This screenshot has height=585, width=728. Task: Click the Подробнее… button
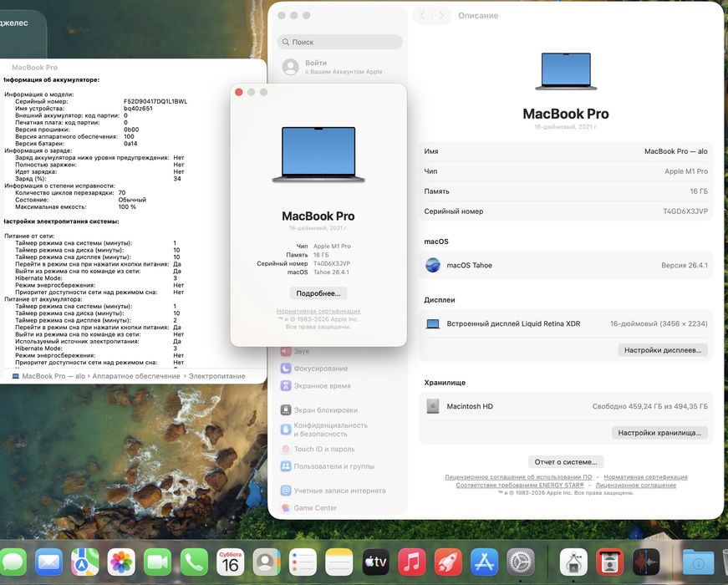click(318, 293)
